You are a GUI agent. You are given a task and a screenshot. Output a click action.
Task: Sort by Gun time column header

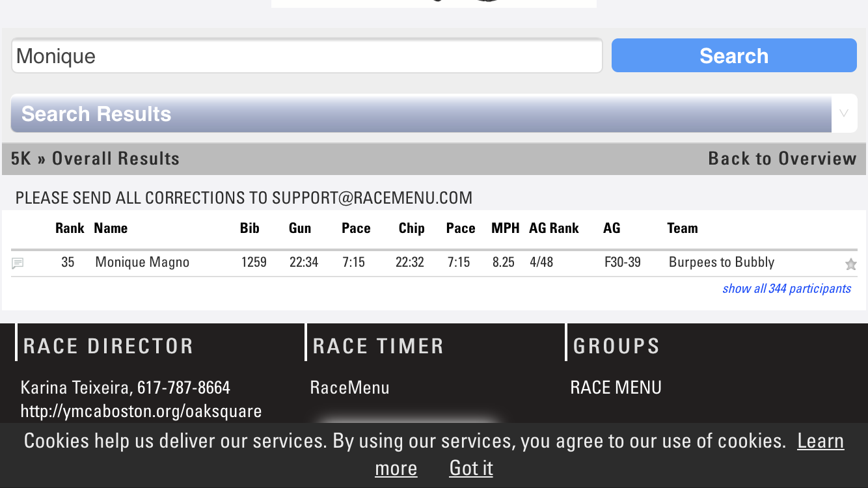300,228
